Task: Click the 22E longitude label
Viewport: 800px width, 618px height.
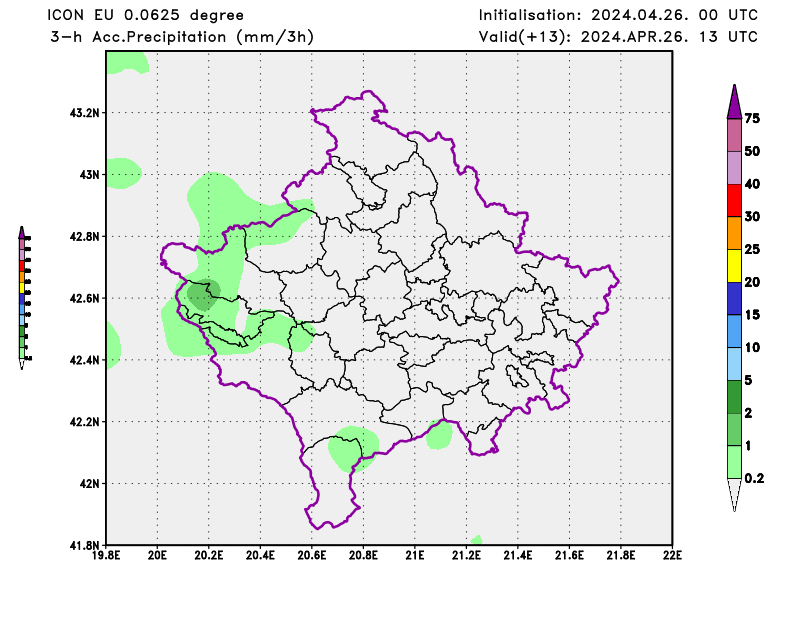Action: point(672,555)
